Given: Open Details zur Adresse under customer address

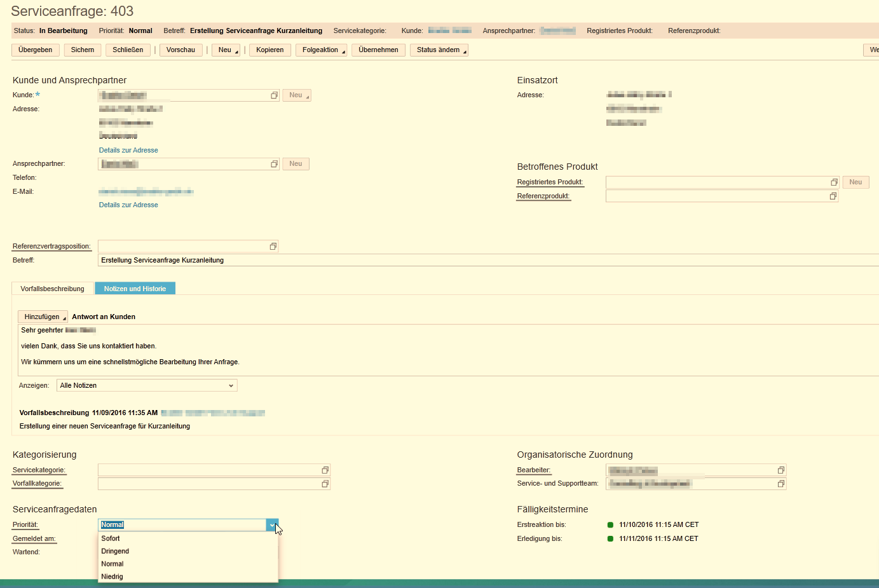Looking at the screenshot, I should point(128,151).
